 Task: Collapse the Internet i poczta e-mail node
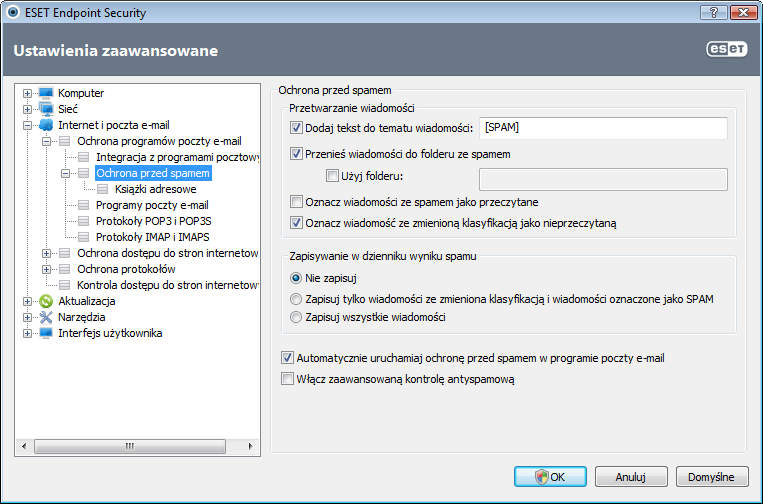click(x=27, y=125)
